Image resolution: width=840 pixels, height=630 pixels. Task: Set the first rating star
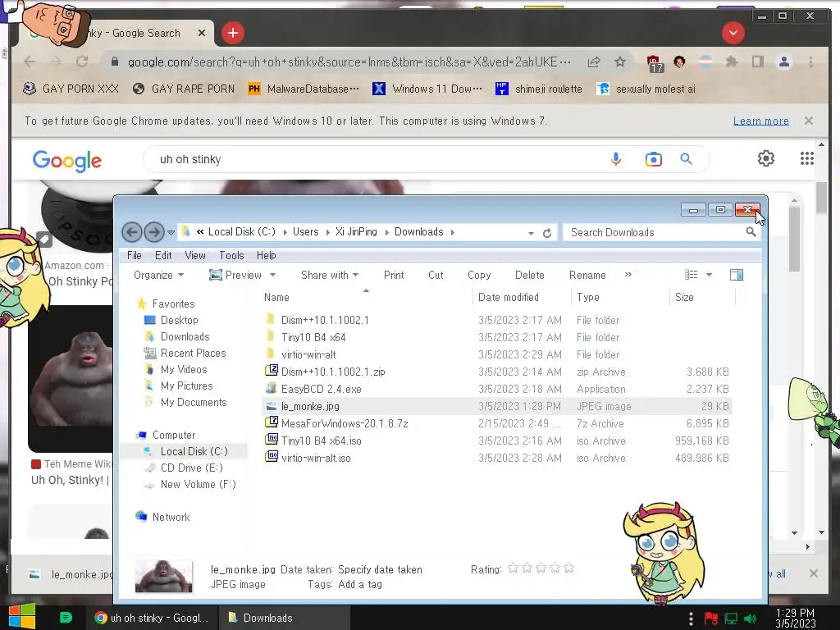513,568
